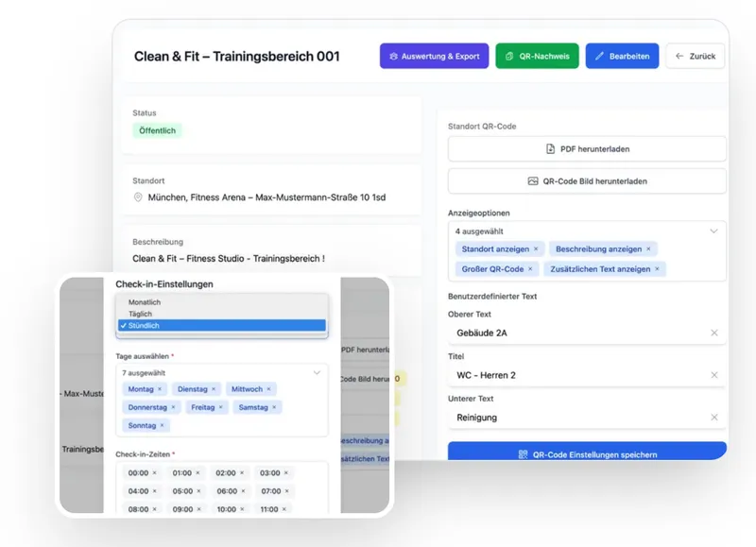756x547 pixels.
Task: Remove the Großer QR-Code tag
Action: tap(531, 269)
